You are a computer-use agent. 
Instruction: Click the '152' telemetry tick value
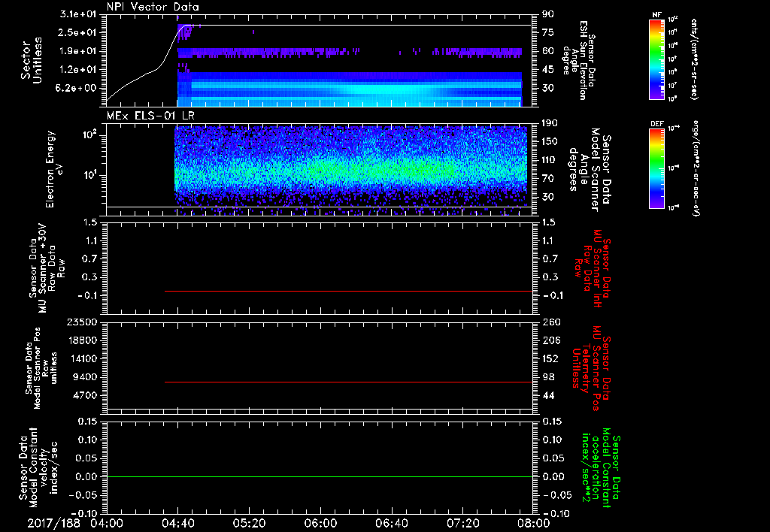(x=551, y=358)
